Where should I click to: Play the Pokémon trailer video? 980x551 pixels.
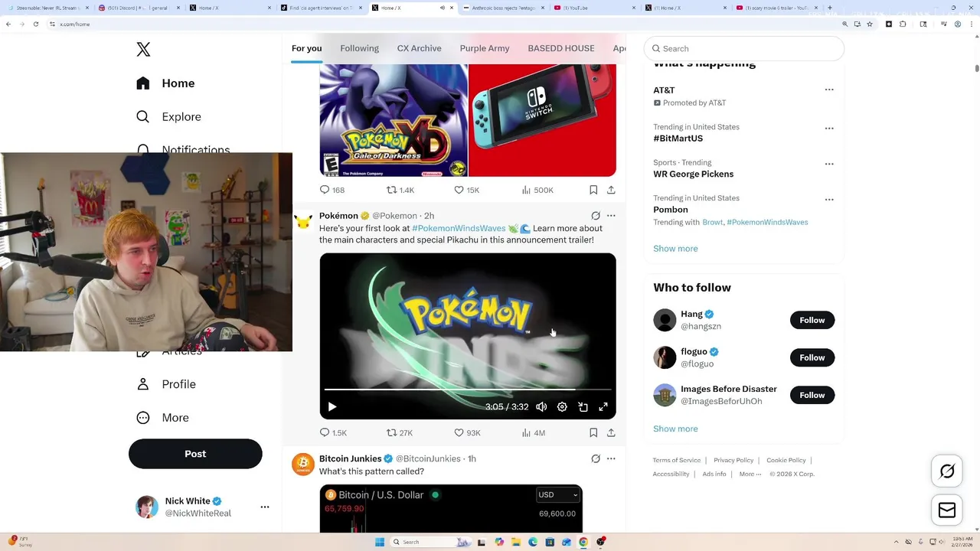tap(332, 407)
